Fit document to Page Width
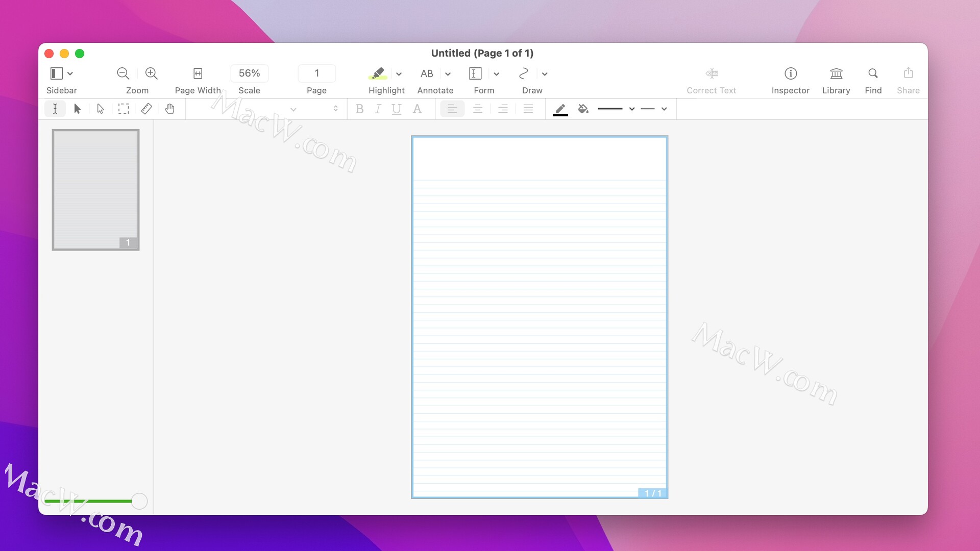980x551 pixels. point(198,73)
